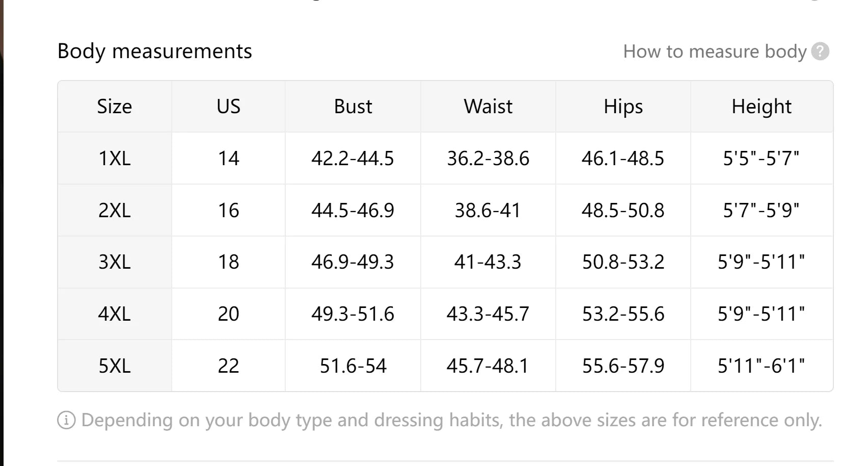Click the US column header
Image resolution: width=868 pixels, height=466 pixels.
[228, 107]
